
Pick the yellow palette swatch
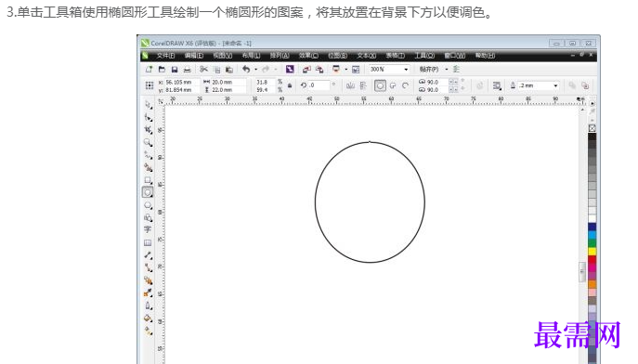pyautogui.click(x=592, y=252)
